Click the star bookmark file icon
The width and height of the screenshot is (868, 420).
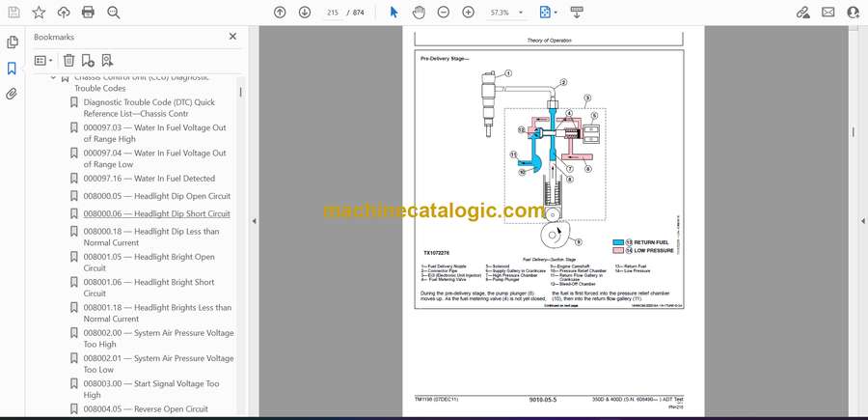tap(39, 13)
